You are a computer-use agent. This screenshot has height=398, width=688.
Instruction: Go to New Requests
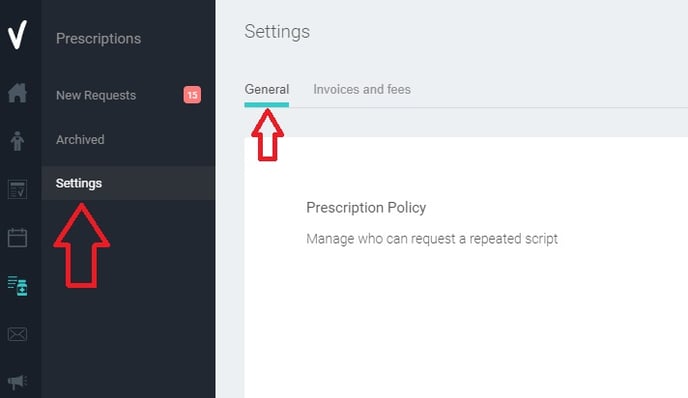coord(96,95)
